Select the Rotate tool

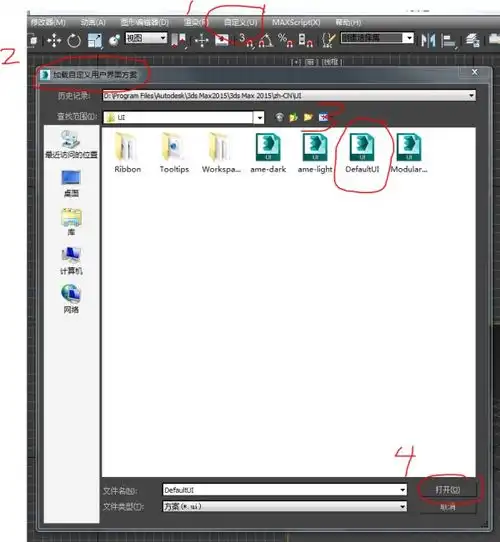pyautogui.click(x=74, y=40)
